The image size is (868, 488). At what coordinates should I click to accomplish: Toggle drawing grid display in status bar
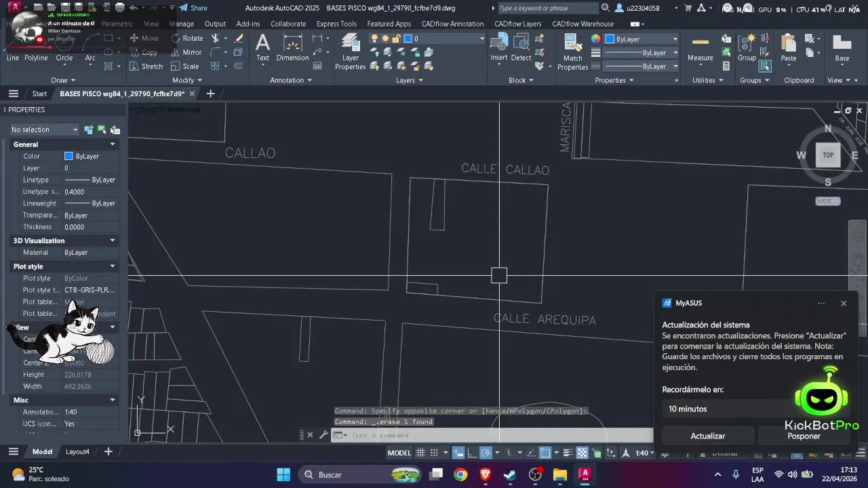pyautogui.click(x=420, y=453)
